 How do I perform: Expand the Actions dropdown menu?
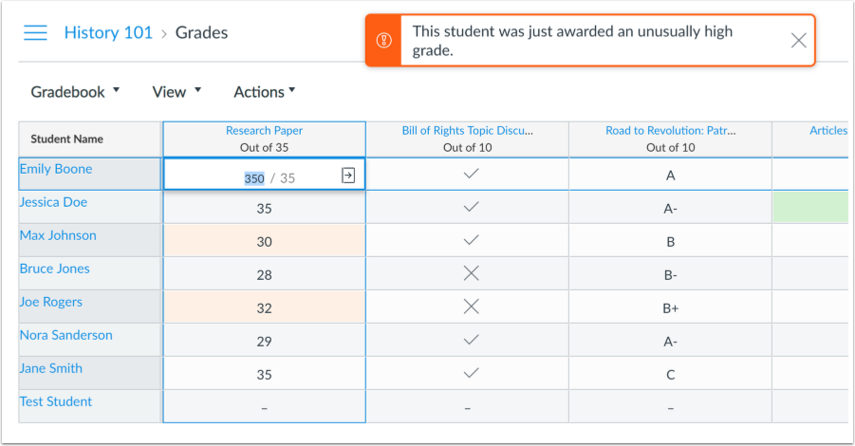264,92
